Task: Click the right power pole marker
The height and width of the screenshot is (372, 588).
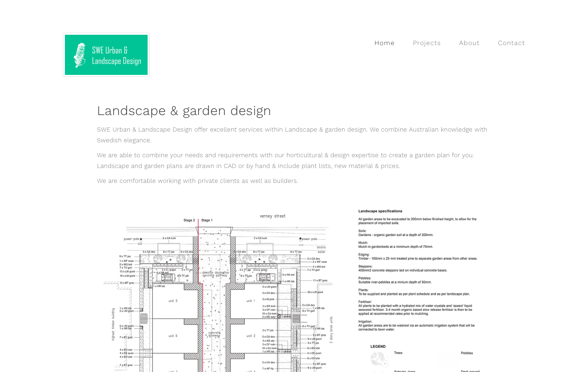Action: (300, 239)
